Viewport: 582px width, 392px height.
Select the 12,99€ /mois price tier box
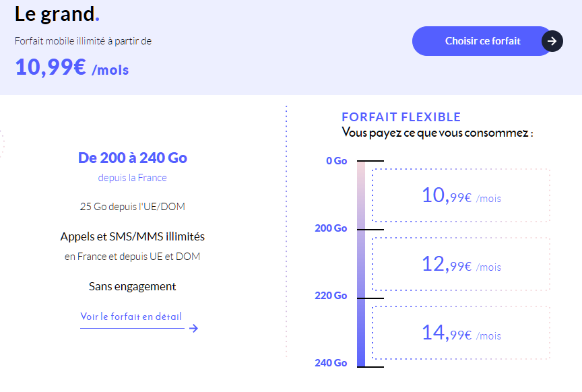click(461, 264)
